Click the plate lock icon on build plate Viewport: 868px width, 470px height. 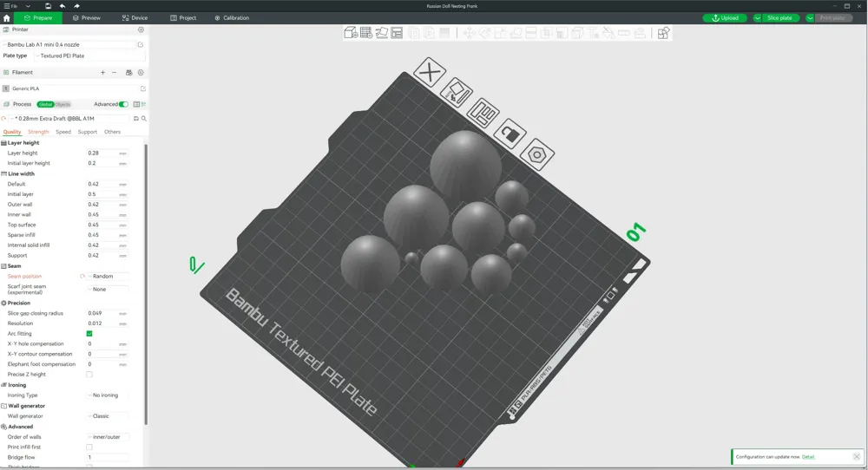click(510, 134)
